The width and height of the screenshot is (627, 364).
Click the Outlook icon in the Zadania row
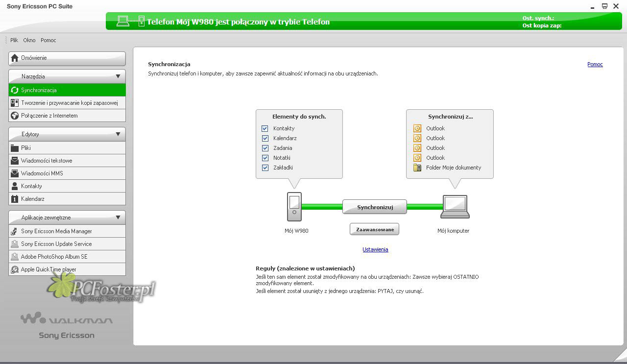coord(417,148)
